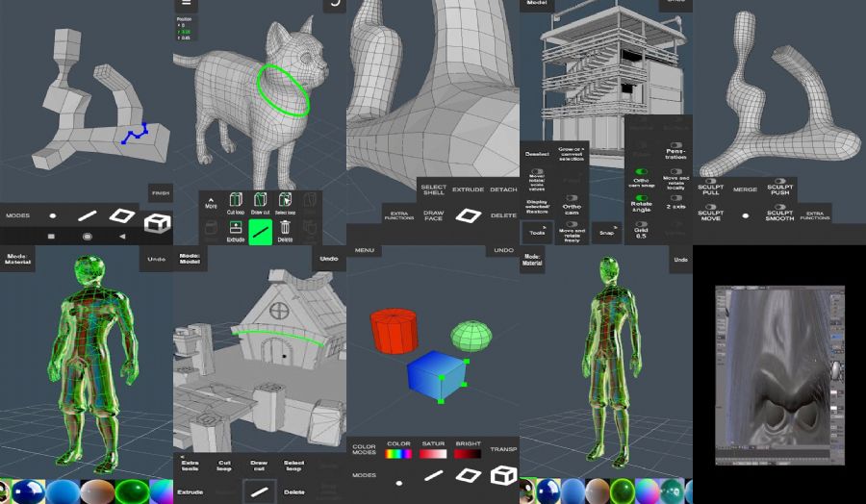
Task: Select the face mode icon beside Draw Face
Action: coord(468,215)
